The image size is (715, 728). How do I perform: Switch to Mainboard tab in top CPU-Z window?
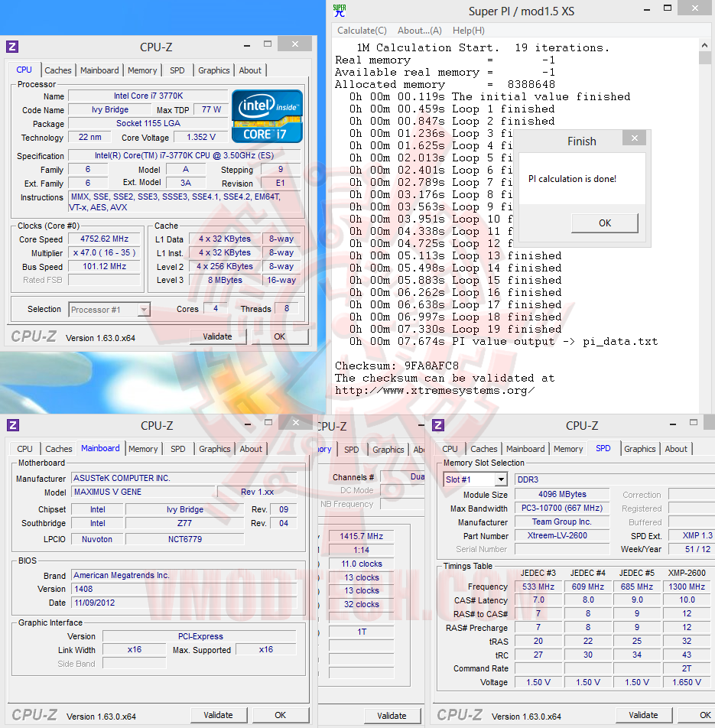[x=99, y=70]
